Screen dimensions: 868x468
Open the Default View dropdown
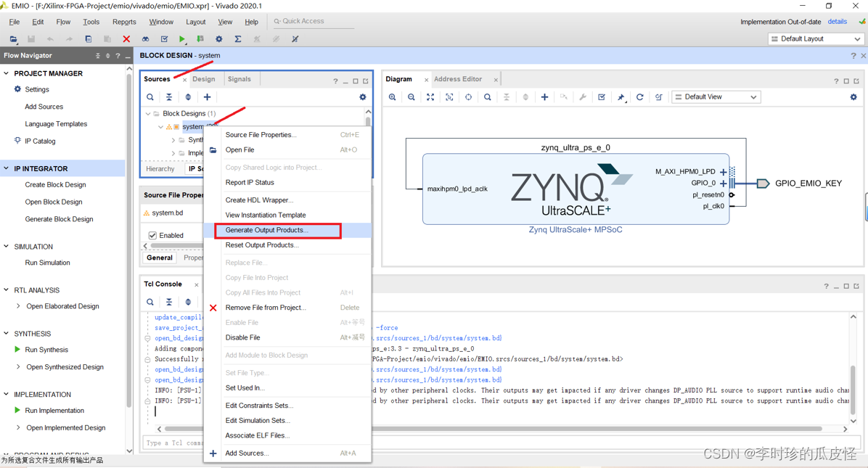point(716,97)
